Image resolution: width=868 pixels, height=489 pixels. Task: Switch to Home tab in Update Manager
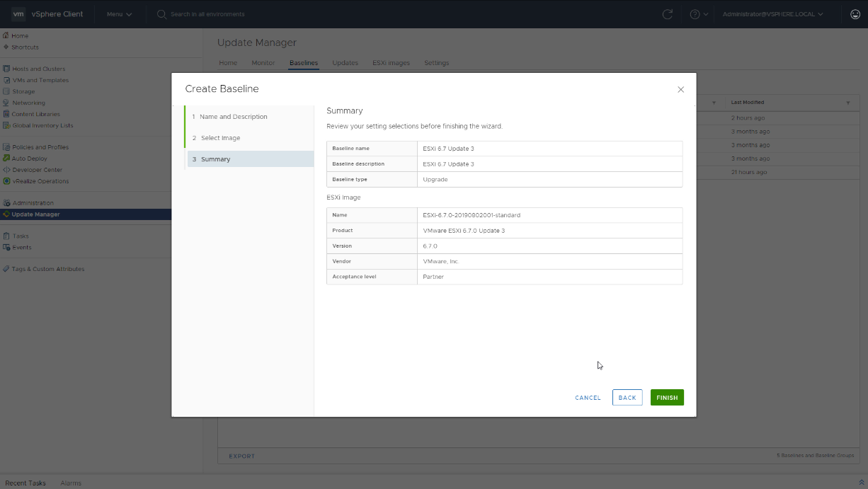(228, 63)
